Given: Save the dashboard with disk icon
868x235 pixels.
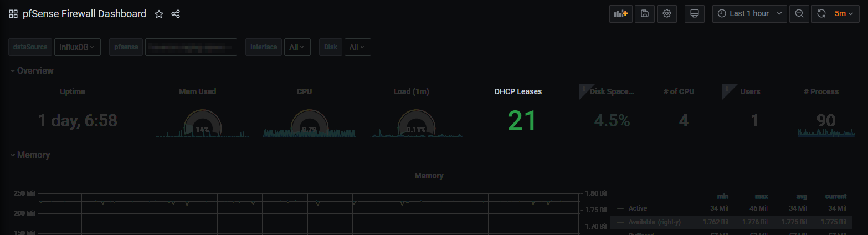Looking at the screenshot, I should coord(644,14).
